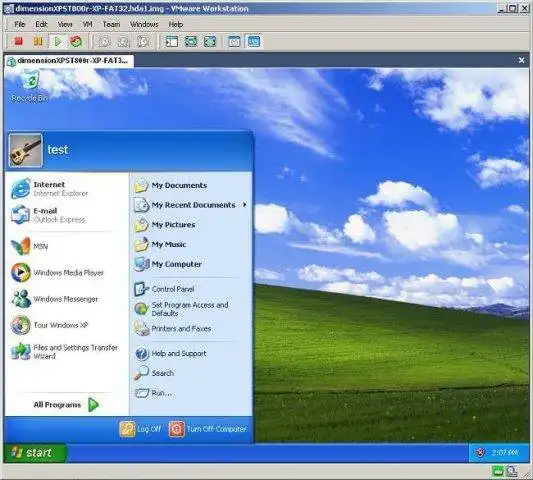Image resolution: width=533 pixels, height=480 pixels.
Task: Click the Quick Switch mode toolbar icon
Action: pos(191,41)
